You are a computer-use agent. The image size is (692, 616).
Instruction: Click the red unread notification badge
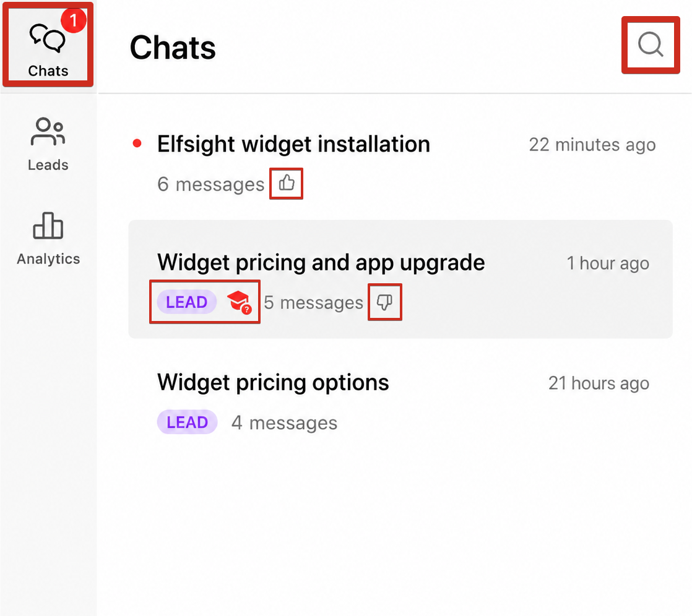tap(73, 20)
